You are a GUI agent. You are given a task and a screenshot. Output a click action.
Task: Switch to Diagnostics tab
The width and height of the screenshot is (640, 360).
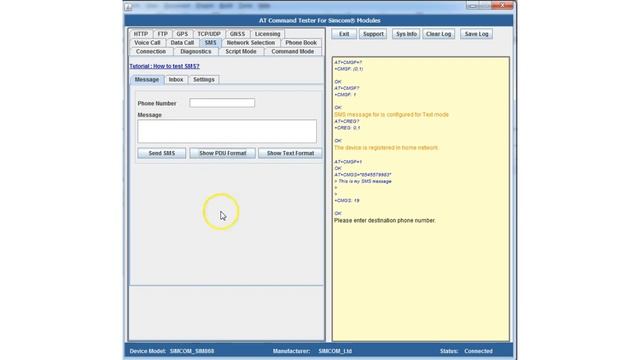[x=196, y=52]
